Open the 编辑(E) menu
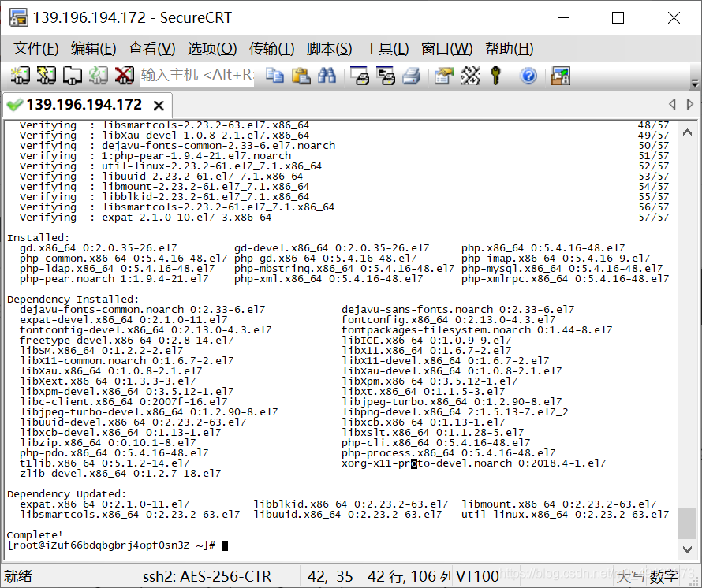Screen dimensions: 702x588 [x=94, y=48]
